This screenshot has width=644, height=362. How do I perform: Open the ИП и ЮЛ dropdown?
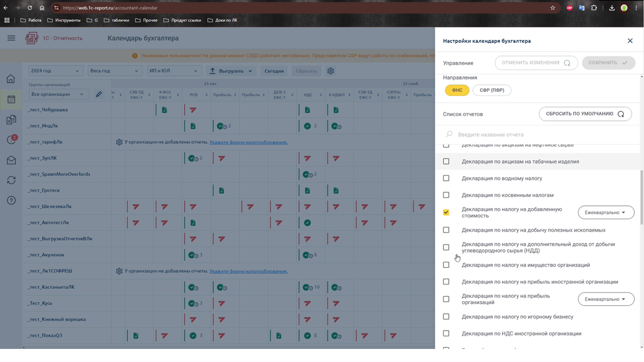coord(174,71)
